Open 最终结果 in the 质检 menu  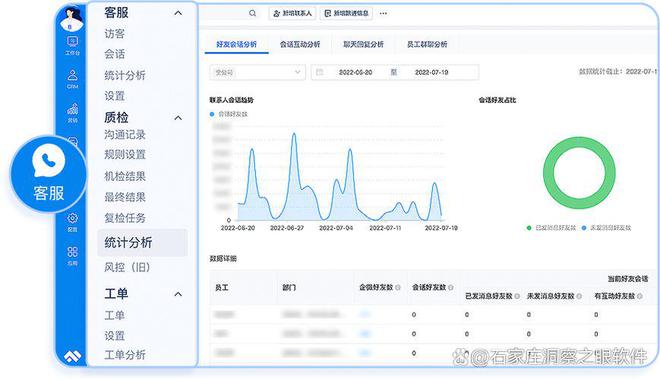click(x=125, y=197)
